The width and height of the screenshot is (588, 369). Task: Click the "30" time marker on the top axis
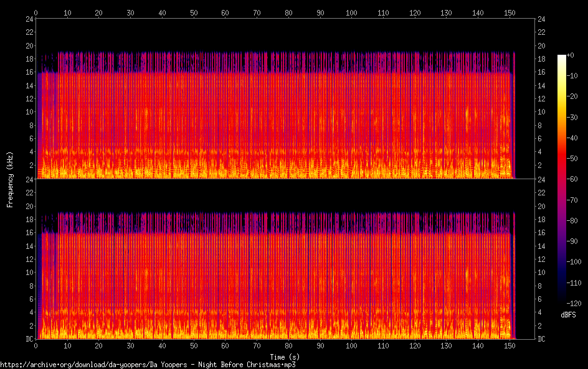point(130,12)
